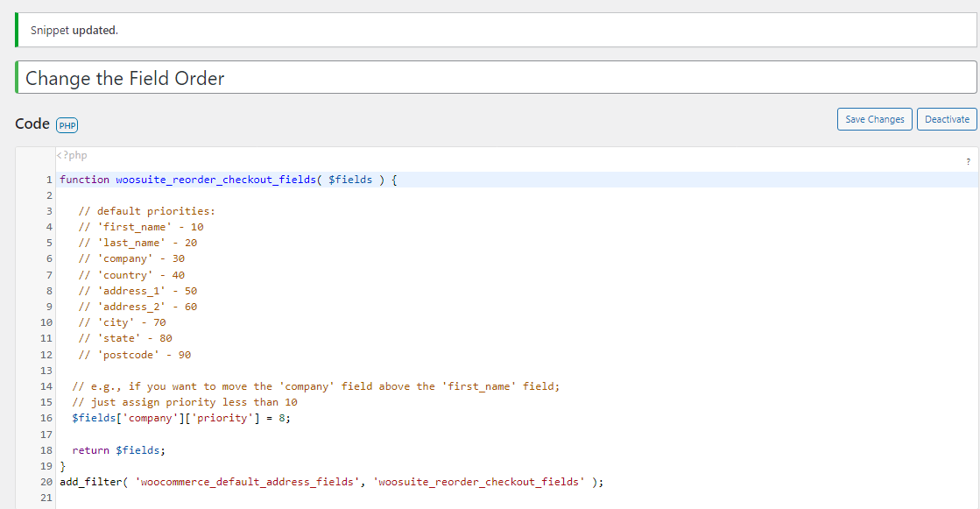Click the add_filter woocommerce_default_address_fields line
The height and width of the screenshot is (509, 980).
tap(332, 482)
